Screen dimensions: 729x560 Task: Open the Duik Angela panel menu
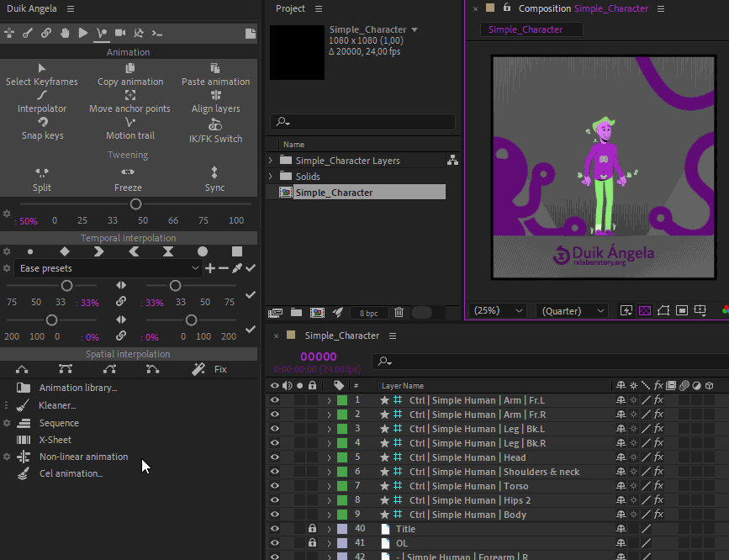[x=71, y=8]
